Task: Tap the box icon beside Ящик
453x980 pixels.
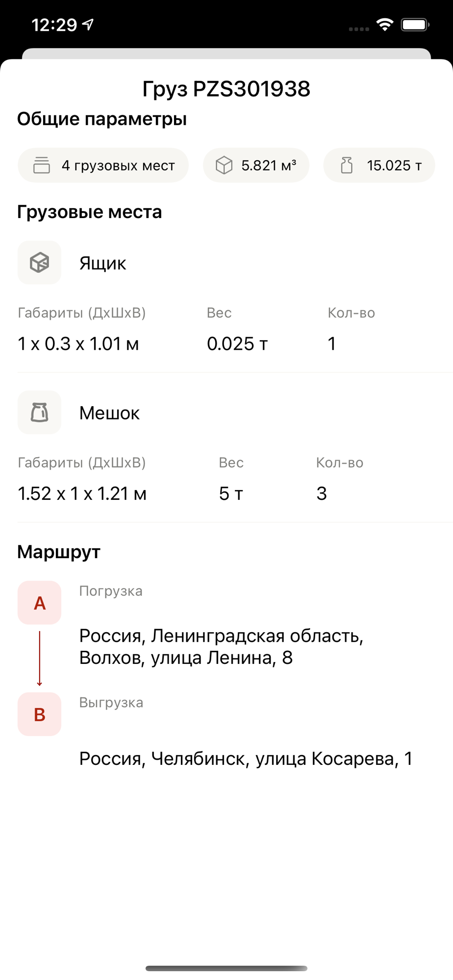Action: pos(39,263)
